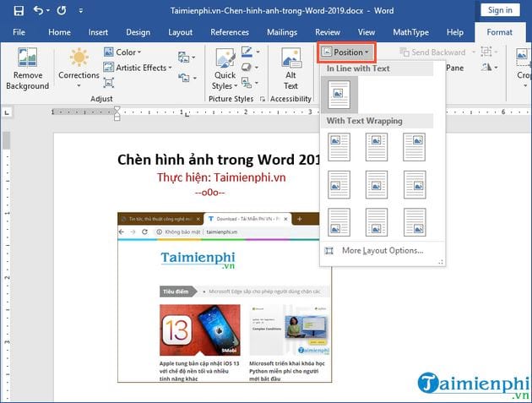Choose top center position with square wrapping
The width and height of the screenshot is (532, 403).
tap(377, 147)
